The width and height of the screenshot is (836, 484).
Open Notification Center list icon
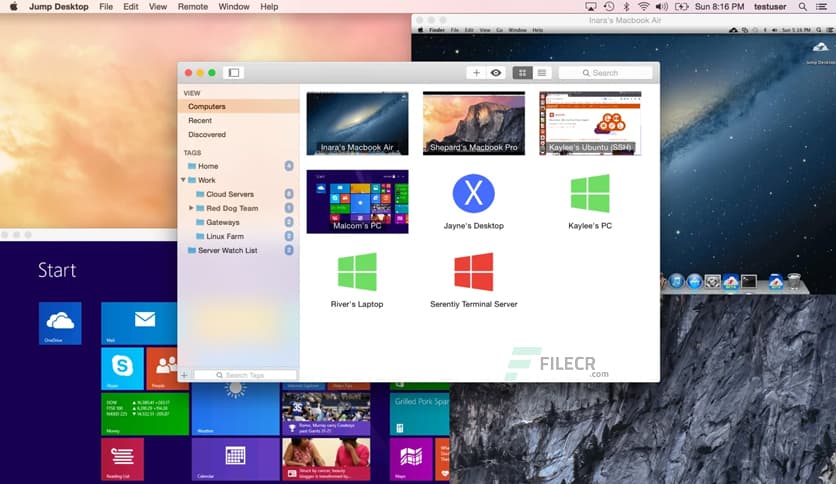click(822, 6)
